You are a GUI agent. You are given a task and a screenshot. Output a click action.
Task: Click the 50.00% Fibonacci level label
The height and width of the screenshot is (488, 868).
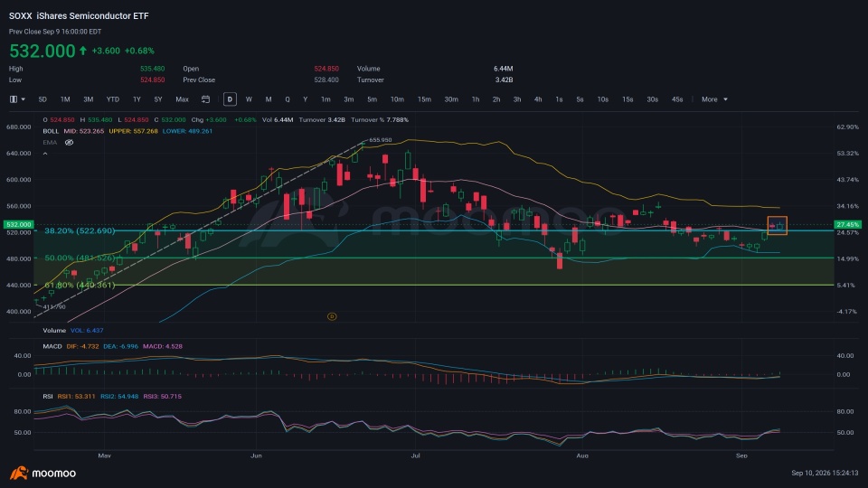pos(80,258)
